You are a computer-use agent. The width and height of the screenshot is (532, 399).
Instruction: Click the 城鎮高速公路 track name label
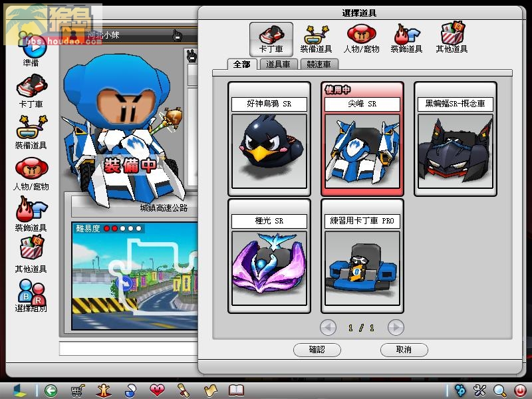click(164, 207)
